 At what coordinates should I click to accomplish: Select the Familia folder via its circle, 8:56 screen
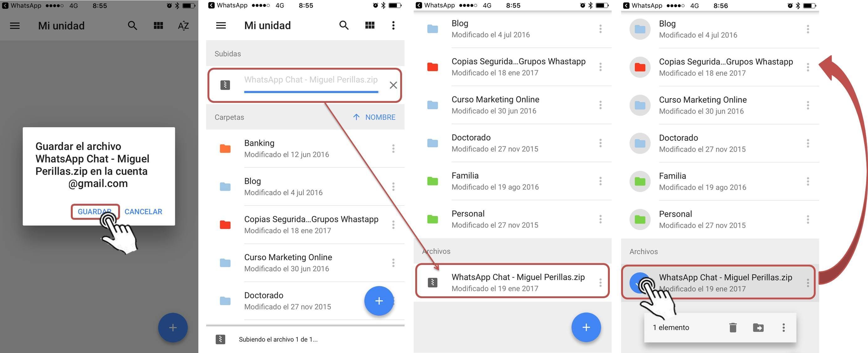pos(640,182)
